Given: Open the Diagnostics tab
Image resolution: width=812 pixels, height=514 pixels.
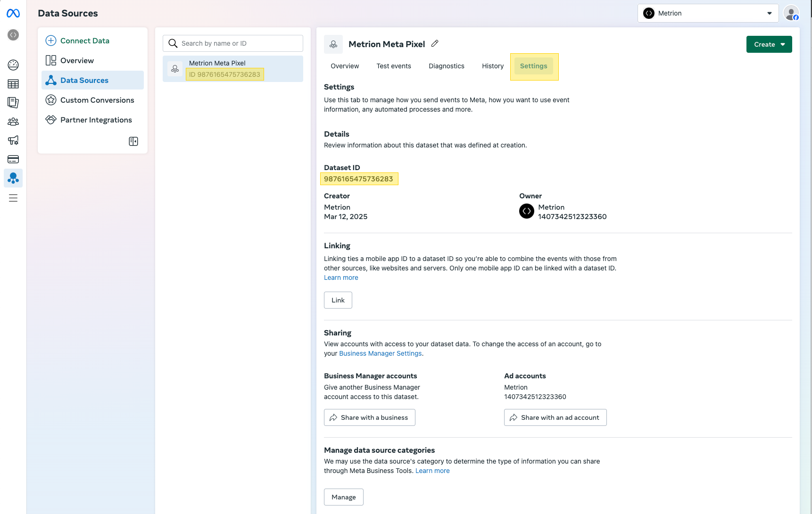Looking at the screenshot, I should click(447, 66).
